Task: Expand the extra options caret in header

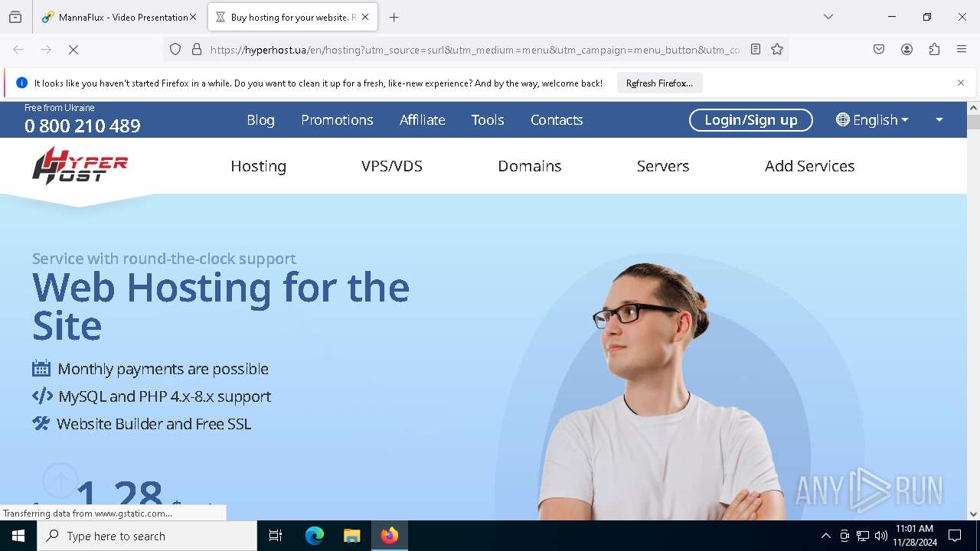Action: (x=939, y=120)
